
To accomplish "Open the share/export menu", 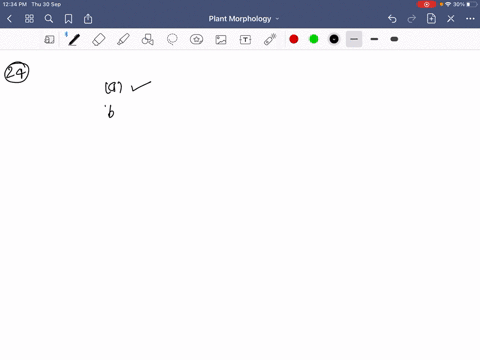I will point(88,19).
